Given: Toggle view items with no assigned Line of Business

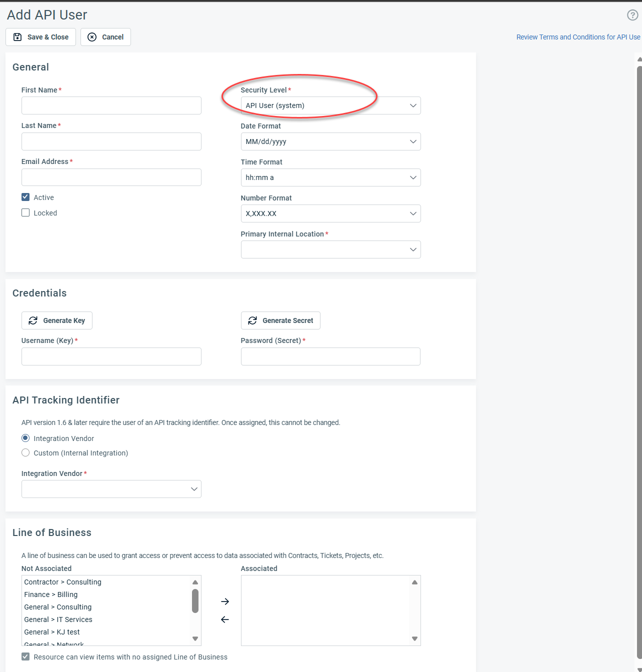Looking at the screenshot, I should (25, 656).
